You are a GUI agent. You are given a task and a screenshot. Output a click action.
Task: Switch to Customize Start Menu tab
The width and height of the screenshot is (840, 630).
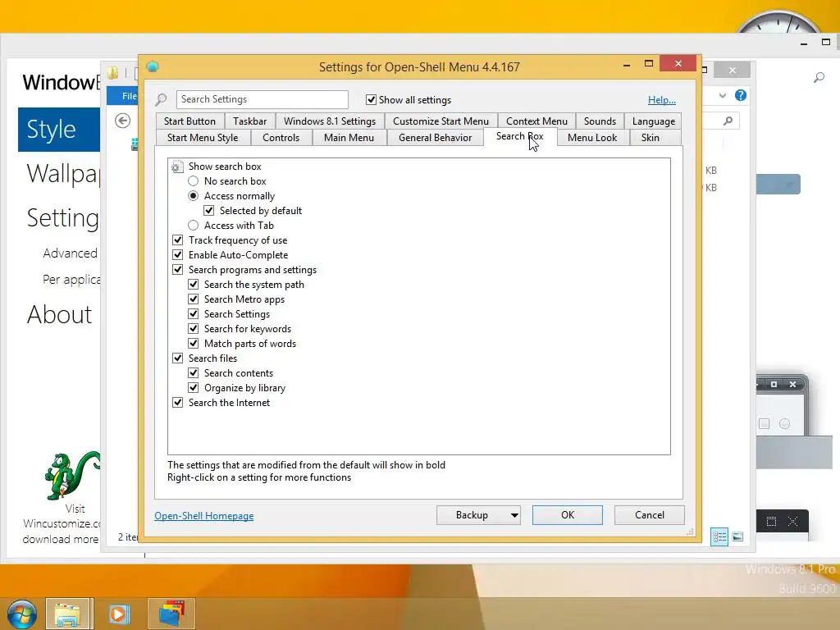[x=441, y=121]
